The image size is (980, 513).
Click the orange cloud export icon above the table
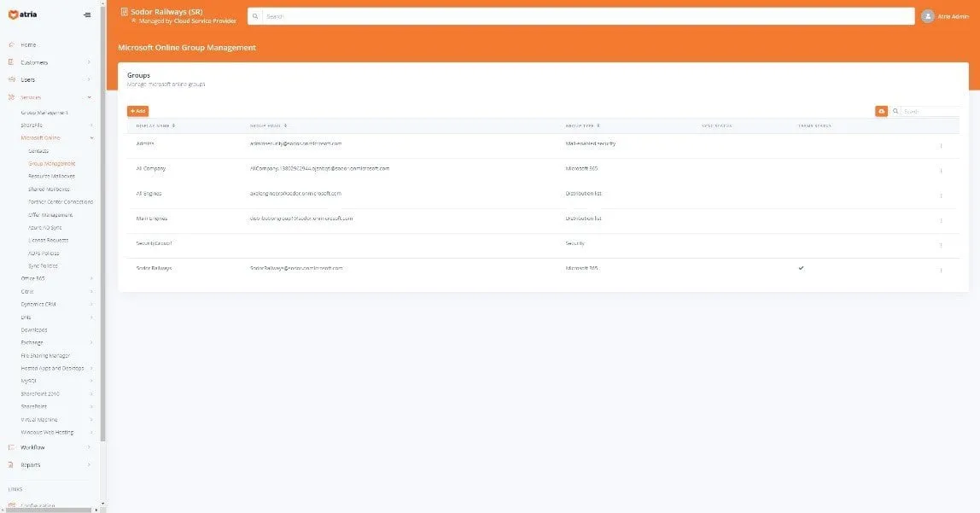[881, 111]
